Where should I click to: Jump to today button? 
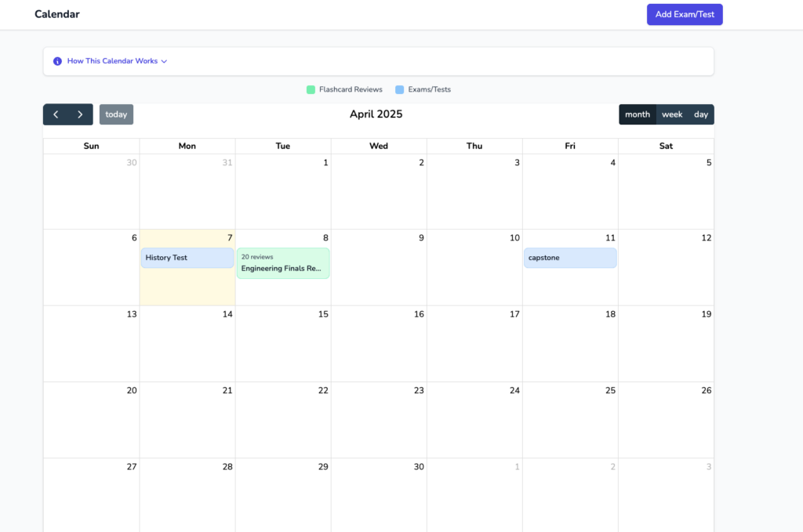[116, 114]
